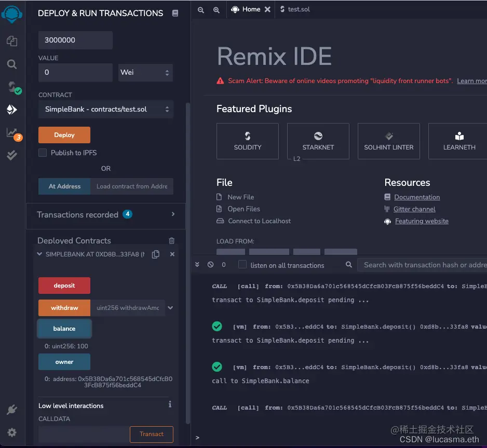Clear the terminal console
This screenshot has height=448, width=487.
point(211,265)
